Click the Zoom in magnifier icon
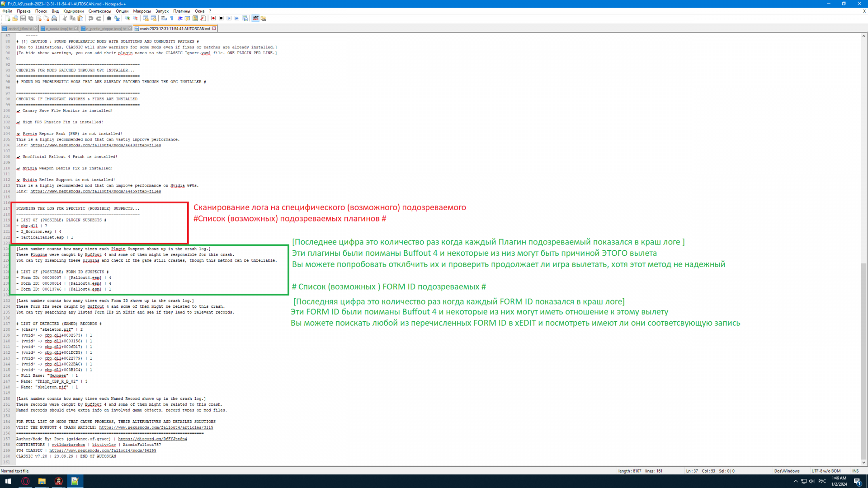Screen dimensions: 868x488 coord(127,19)
